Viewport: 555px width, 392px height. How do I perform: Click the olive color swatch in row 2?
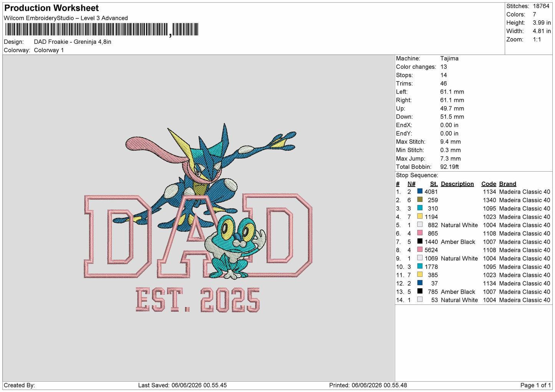click(420, 200)
